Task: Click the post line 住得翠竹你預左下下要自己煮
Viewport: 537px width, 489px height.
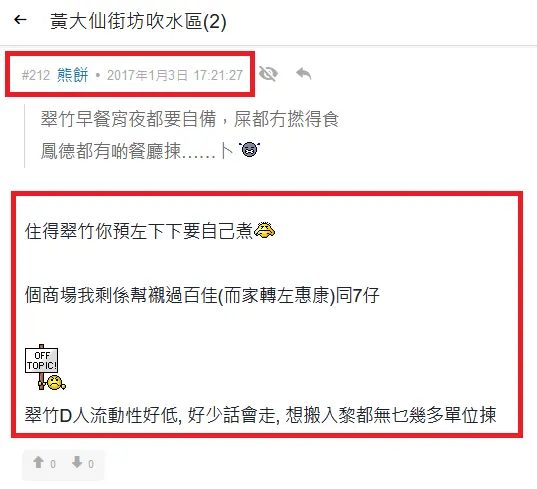Action: point(139,231)
